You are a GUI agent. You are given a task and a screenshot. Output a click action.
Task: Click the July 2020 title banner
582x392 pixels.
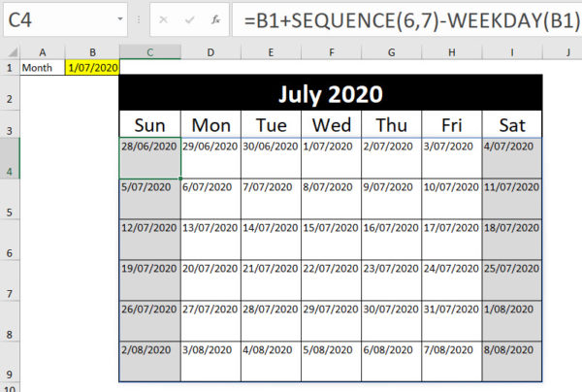(x=331, y=93)
